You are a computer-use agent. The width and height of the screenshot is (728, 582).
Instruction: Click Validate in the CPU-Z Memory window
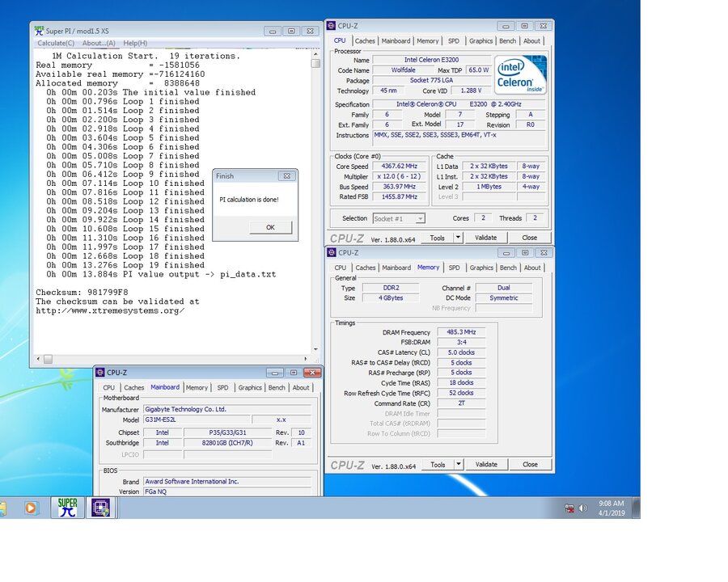[x=486, y=465]
